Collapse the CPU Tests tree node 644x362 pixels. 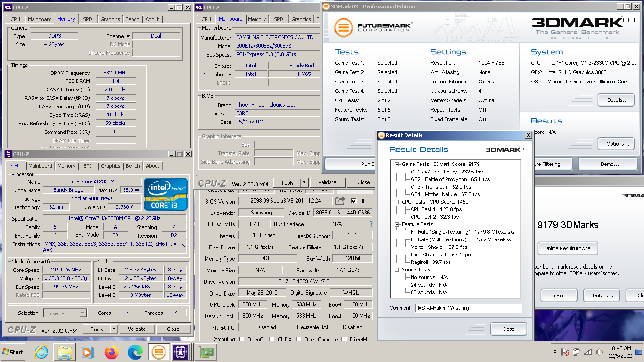396,202
